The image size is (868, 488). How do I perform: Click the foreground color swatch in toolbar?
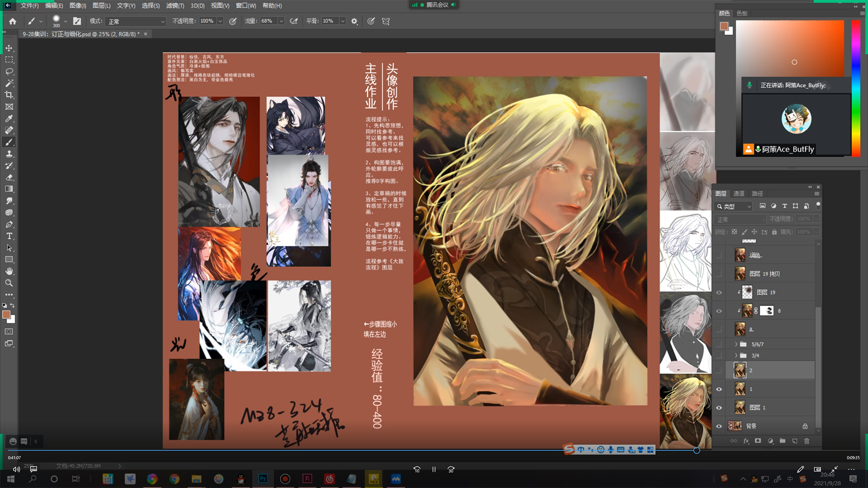tap(6, 314)
